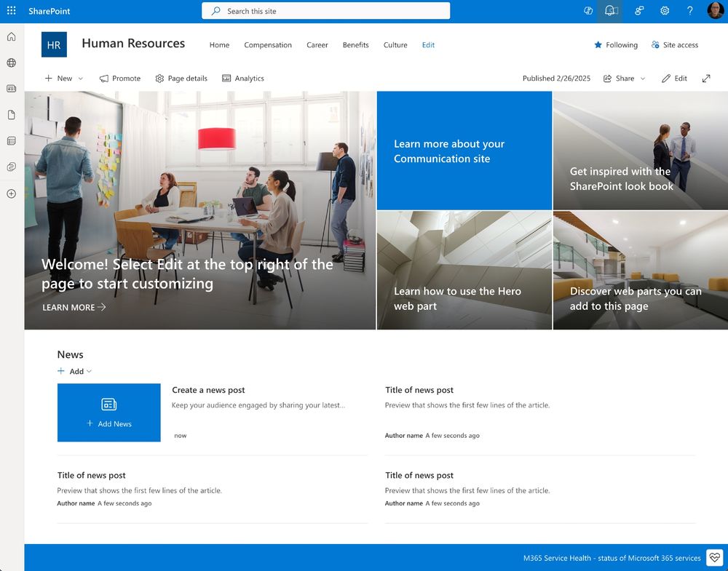The image size is (728, 571).
Task: Open the Viva Engage network icon
Action: [x=639, y=11]
